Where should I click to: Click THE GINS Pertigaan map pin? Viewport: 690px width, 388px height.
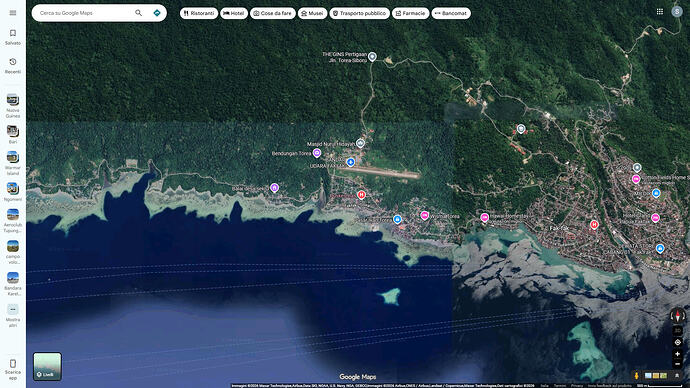[372, 56]
